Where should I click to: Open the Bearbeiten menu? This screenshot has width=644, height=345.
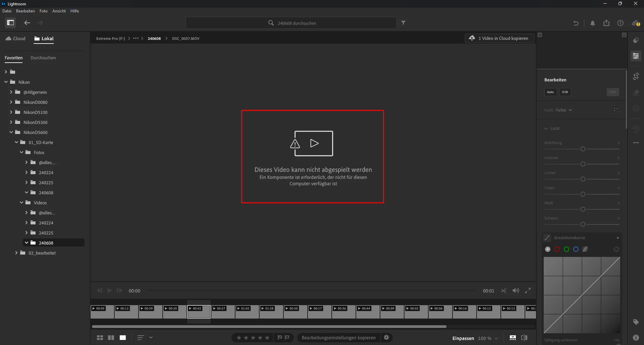pos(25,11)
